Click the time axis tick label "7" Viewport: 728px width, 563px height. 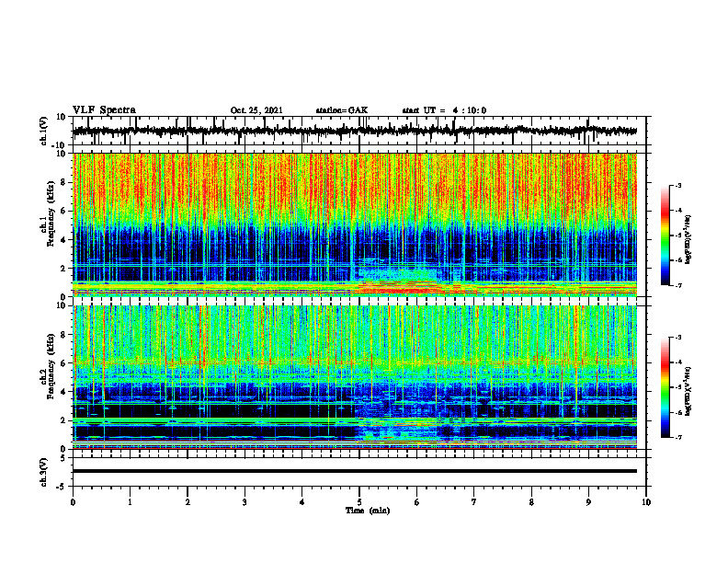pyautogui.click(x=474, y=502)
